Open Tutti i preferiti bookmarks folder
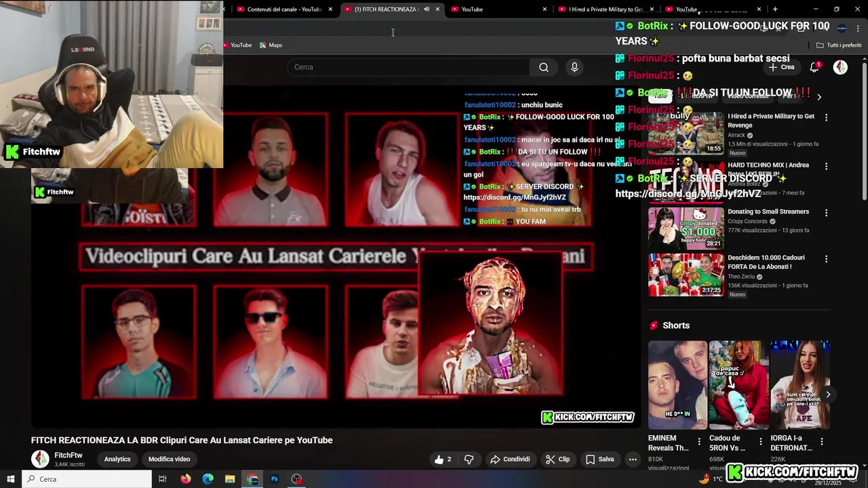This screenshot has width=868, height=488. (x=839, y=45)
